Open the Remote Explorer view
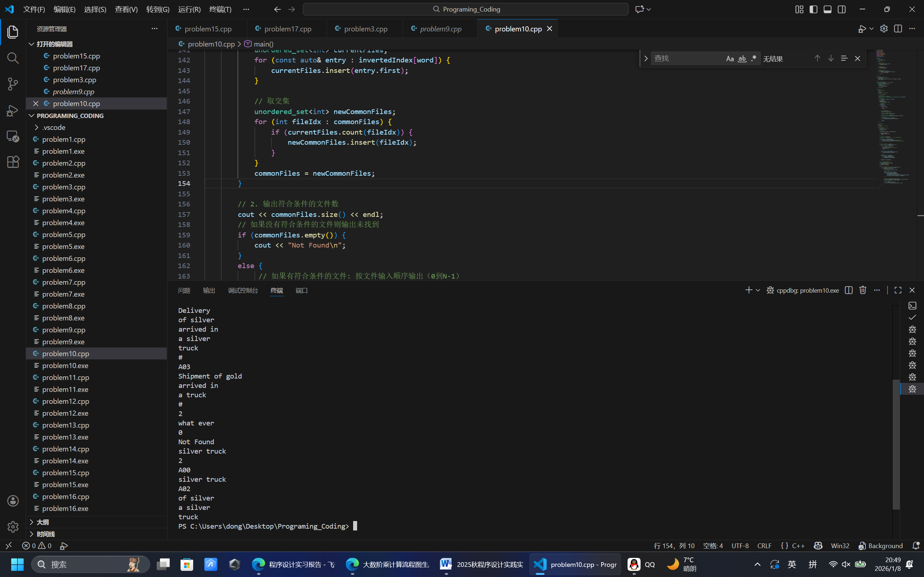 13,136
